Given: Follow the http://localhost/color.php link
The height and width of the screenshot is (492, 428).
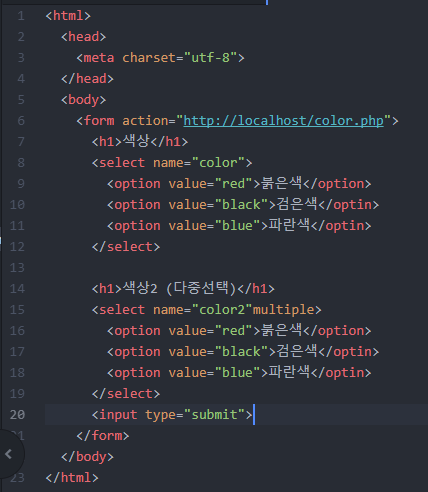Looking at the screenshot, I should click(x=283, y=121).
